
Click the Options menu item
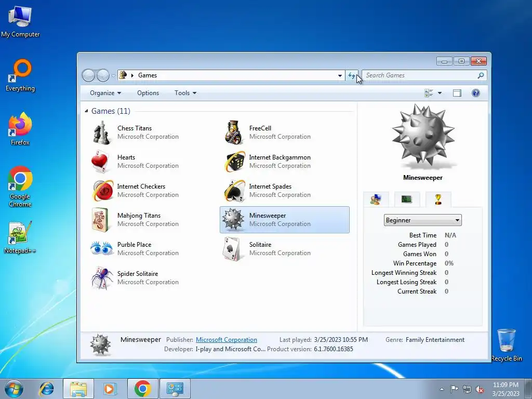coord(148,93)
